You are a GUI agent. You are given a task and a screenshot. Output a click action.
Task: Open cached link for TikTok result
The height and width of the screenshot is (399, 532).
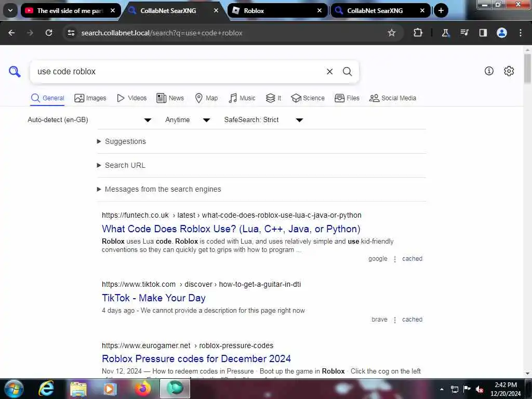click(x=412, y=320)
